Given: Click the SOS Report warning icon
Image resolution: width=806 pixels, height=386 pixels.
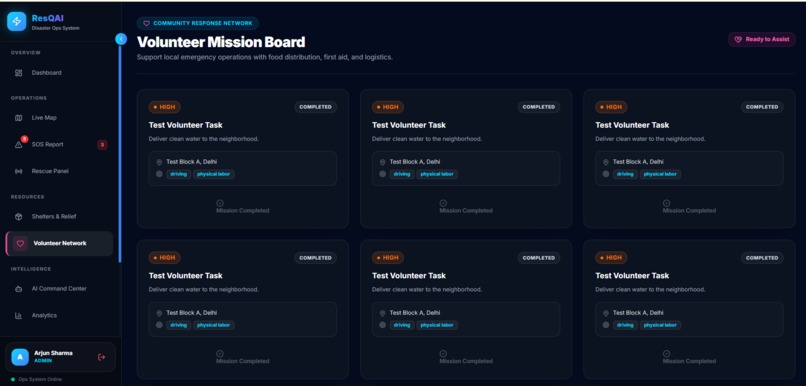Looking at the screenshot, I should (19, 145).
